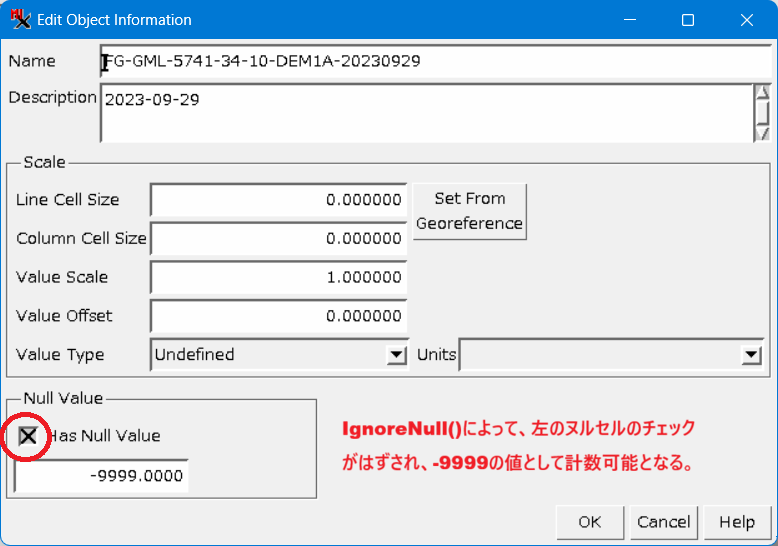Focus the null value -9999.0000 field
This screenshot has height=546, width=778.
tap(102, 476)
